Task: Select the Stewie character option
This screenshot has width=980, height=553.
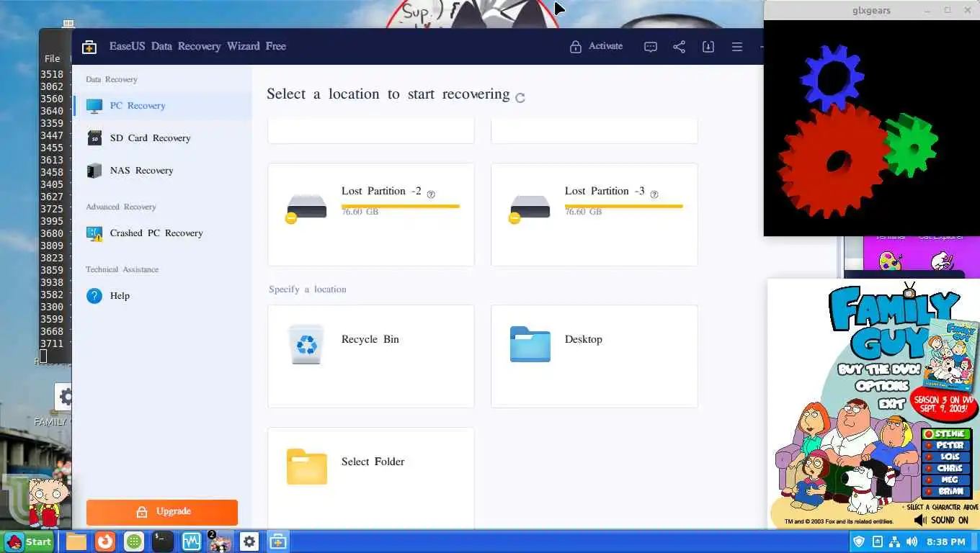Action: [947, 434]
